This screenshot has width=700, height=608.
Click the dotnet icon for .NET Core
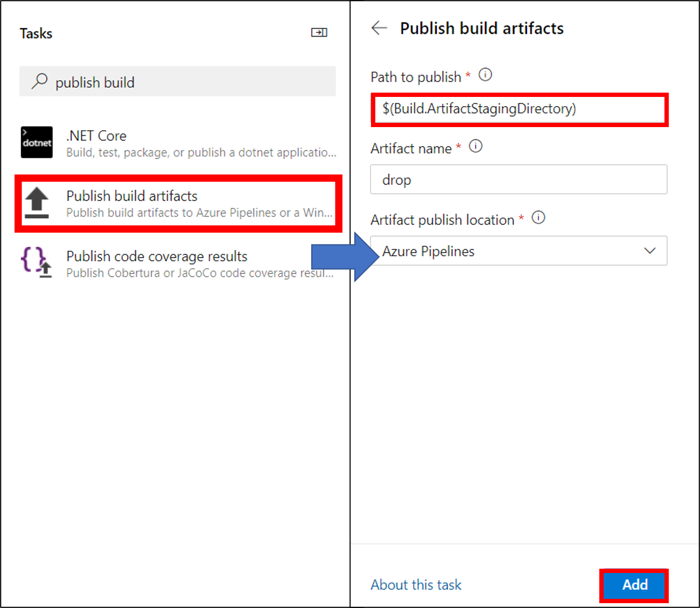(37, 143)
